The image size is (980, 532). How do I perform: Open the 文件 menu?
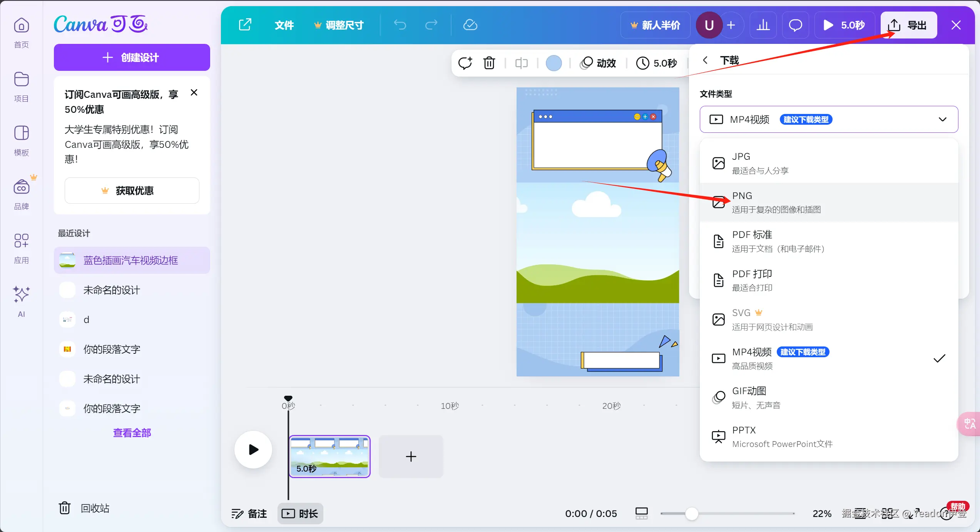pos(284,25)
